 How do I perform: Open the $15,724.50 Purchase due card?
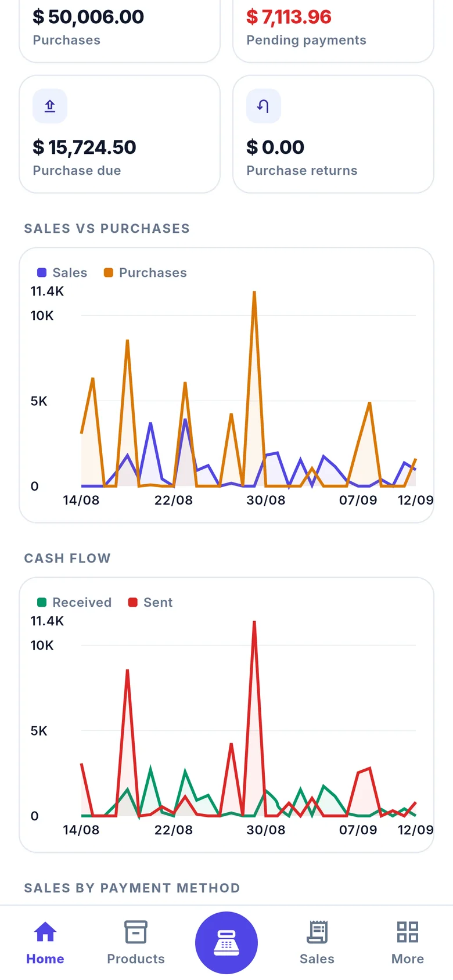click(x=120, y=134)
